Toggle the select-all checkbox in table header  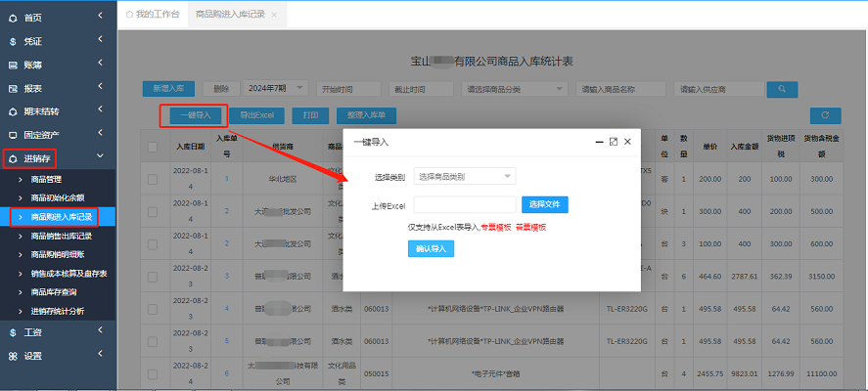(x=153, y=147)
